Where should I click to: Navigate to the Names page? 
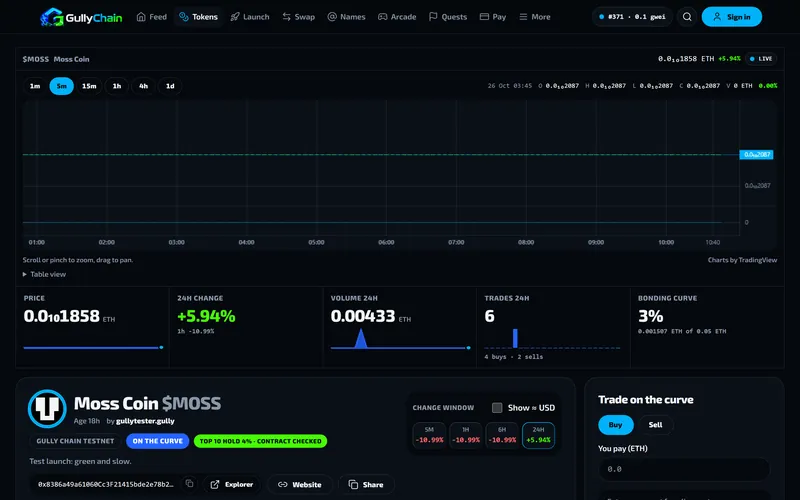pyautogui.click(x=346, y=17)
